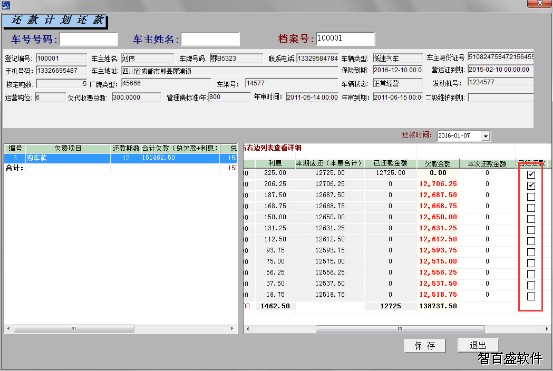Click the application icon in the title bar

coord(6,5)
